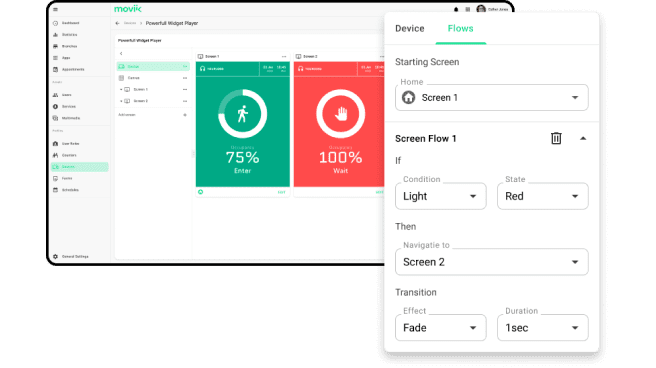Select the green 75% Enter screen preview
Image resolution: width=656 pixels, height=368 pixels.
(243, 124)
